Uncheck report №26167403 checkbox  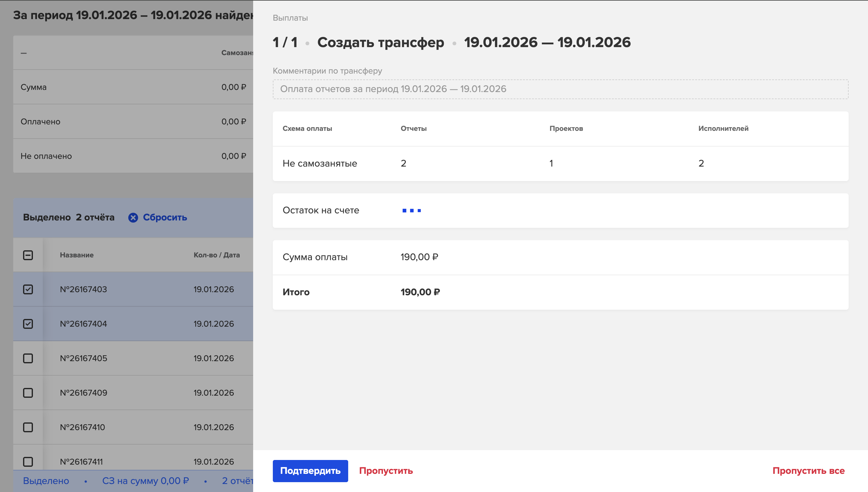click(x=28, y=290)
